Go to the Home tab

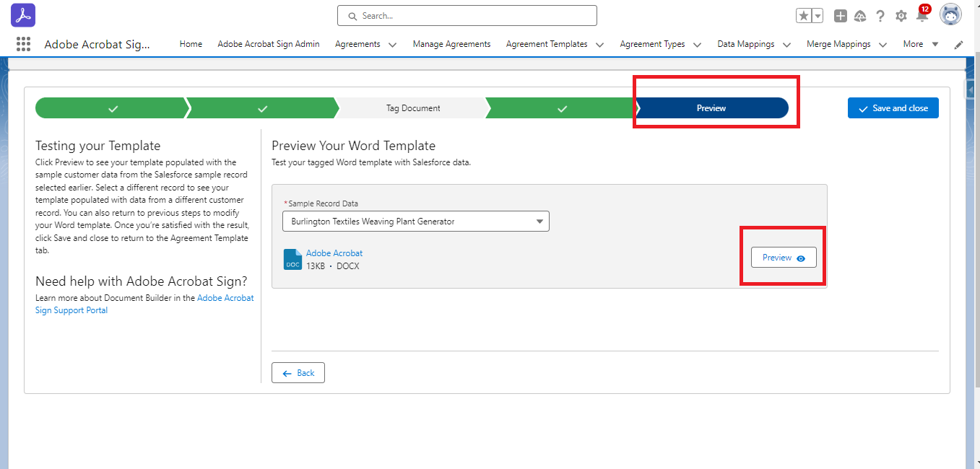(191, 44)
